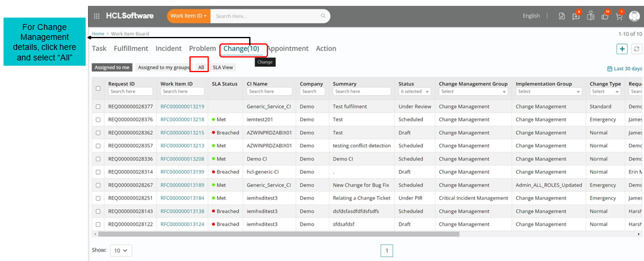Switch to SLA View
Image resolution: width=644 pixels, height=261 pixels.
(x=223, y=67)
